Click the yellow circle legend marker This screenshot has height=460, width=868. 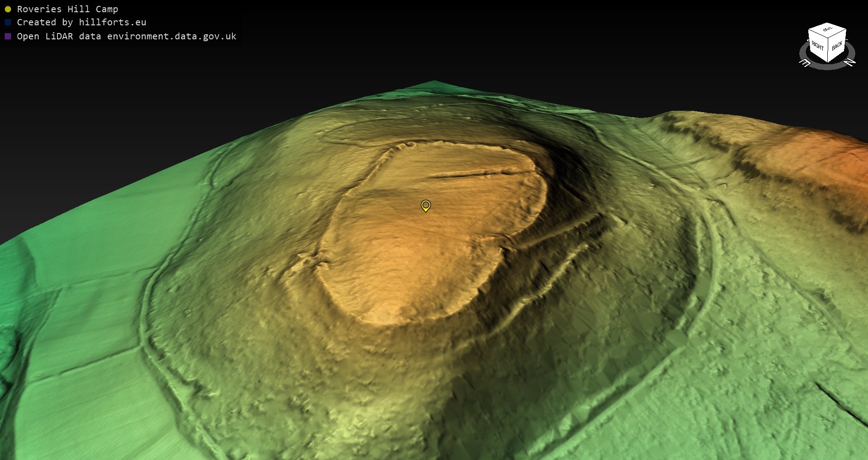(8, 9)
